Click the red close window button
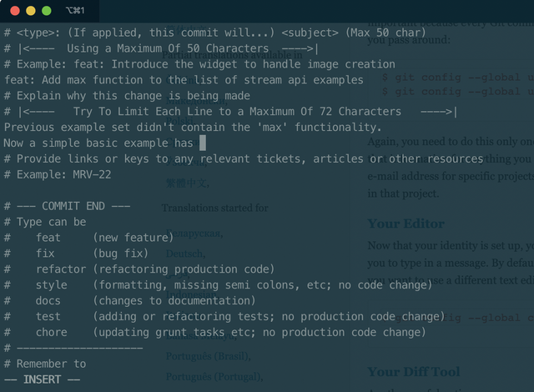 pyautogui.click(x=14, y=11)
